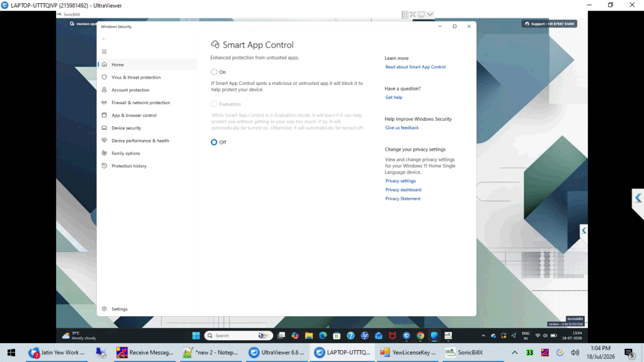Image resolution: width=644 pixels, height=362 pixels.
Task: Click the local Windows Start button
Action: point(11,353)
